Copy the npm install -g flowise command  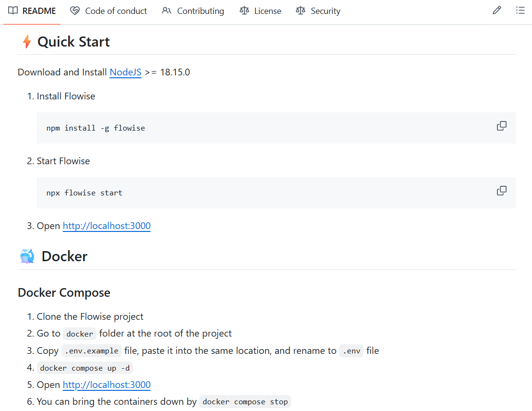501,126
